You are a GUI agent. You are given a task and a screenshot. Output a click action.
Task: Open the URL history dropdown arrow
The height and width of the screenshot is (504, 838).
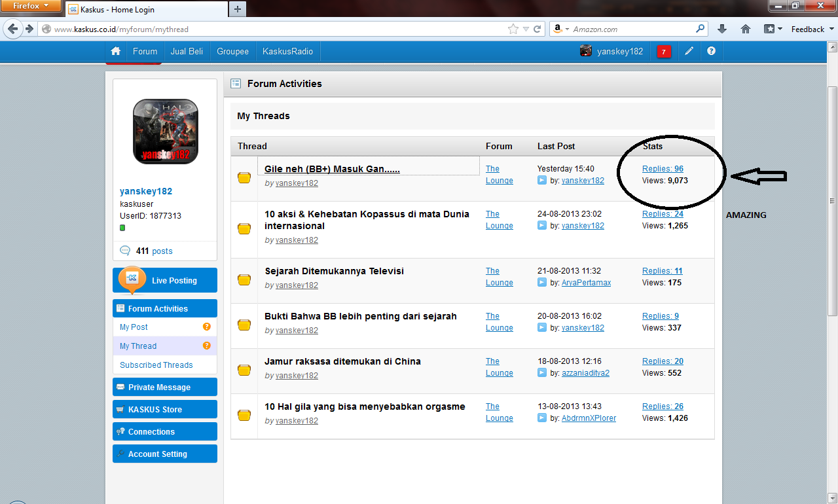526,29
